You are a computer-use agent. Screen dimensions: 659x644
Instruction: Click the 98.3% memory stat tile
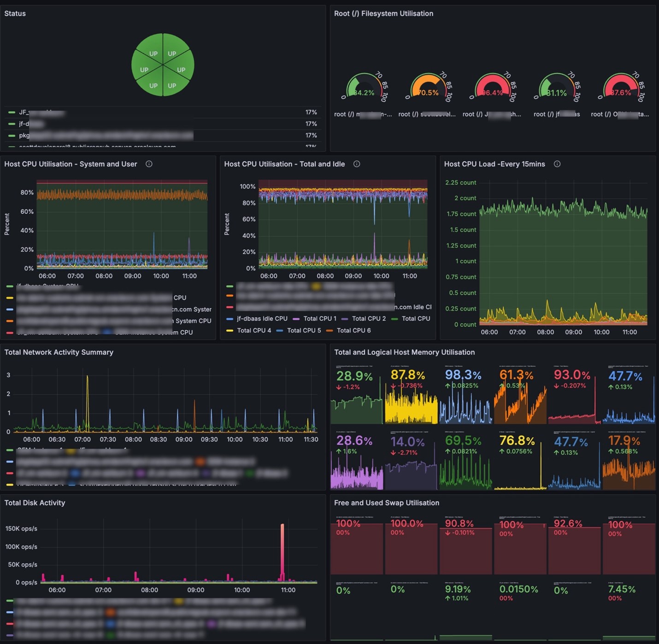pyautogui.click(x=466, y=394)
